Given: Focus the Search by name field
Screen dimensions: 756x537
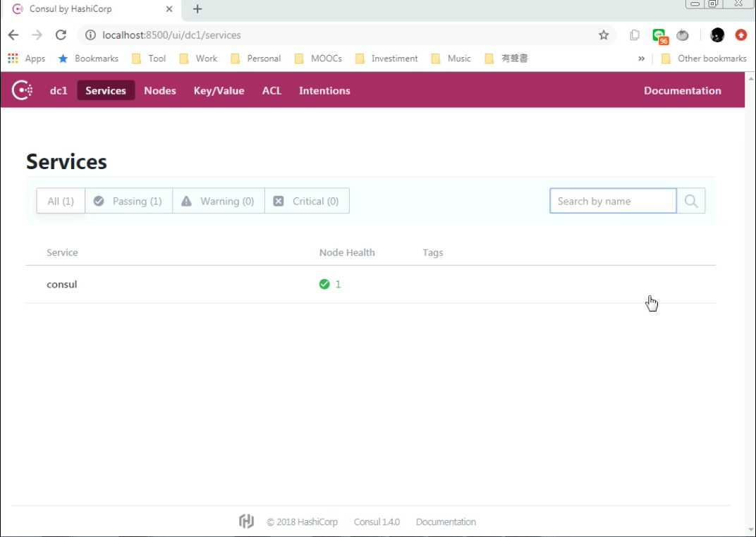Looking at the screenshot, I should coord(613,201).
